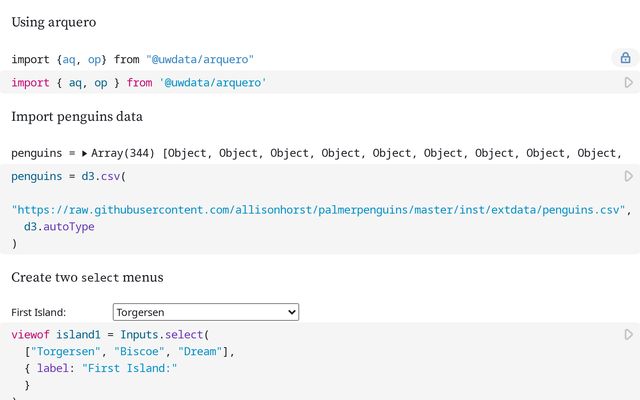The image size is (640, 400).
Task: Click the lock icon on the import cell
Action: tap(626, 59)
